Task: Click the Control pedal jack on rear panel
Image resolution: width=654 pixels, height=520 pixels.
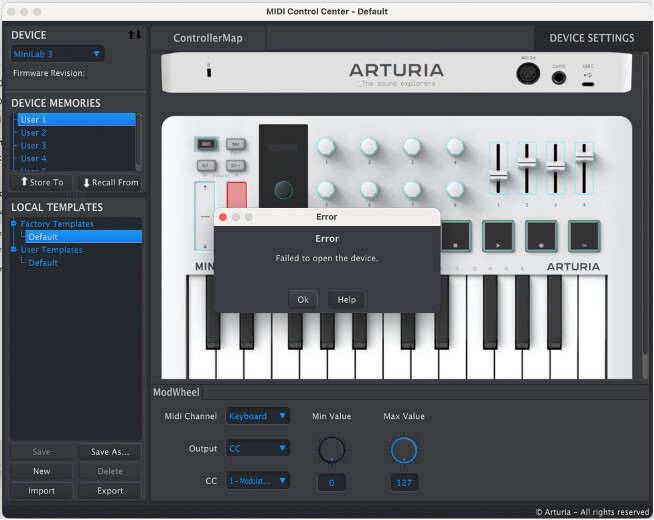Action: (558, 78)
